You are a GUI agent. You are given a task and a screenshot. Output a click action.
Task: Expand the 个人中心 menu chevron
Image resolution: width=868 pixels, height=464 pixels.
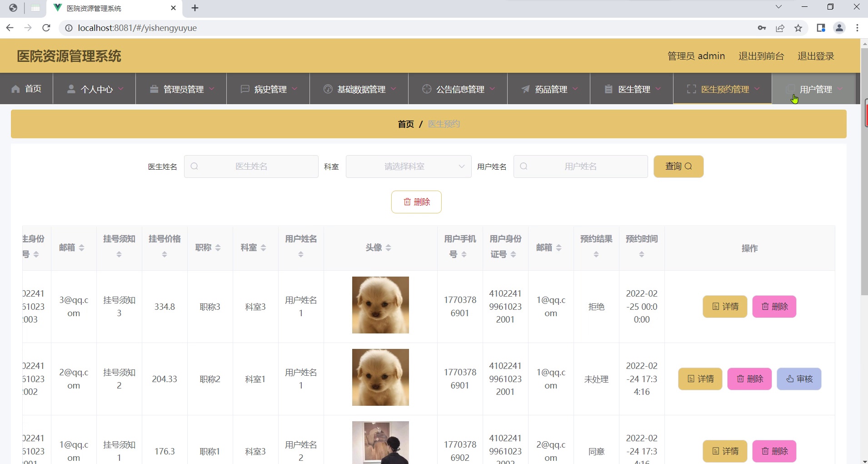pos(121,89)
